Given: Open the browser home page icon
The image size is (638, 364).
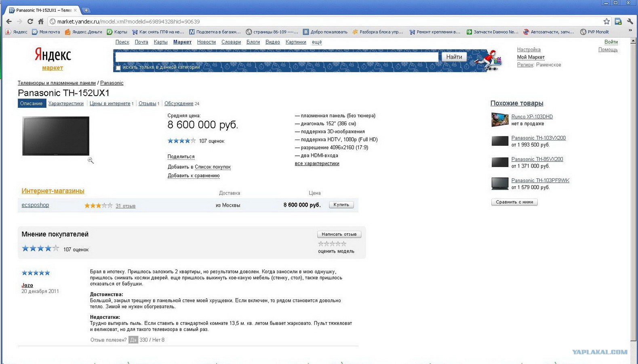Looking at the screenshot, I should click(x=41, y=21).
